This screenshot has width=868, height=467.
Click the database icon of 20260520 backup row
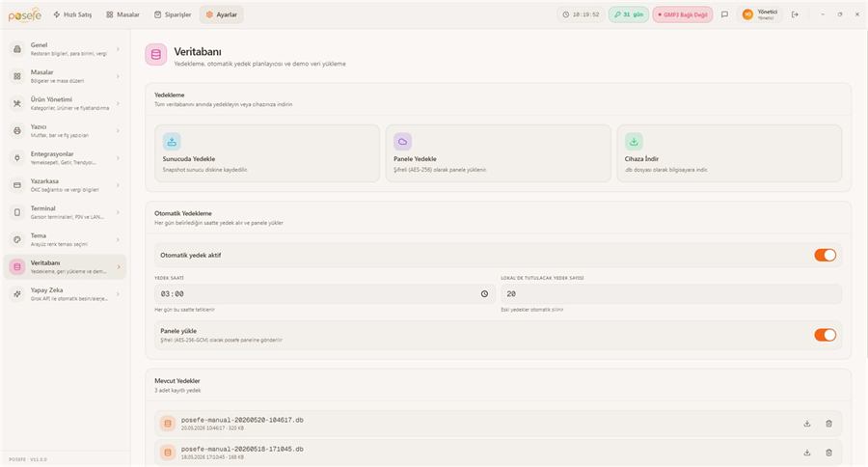[168, 424]
